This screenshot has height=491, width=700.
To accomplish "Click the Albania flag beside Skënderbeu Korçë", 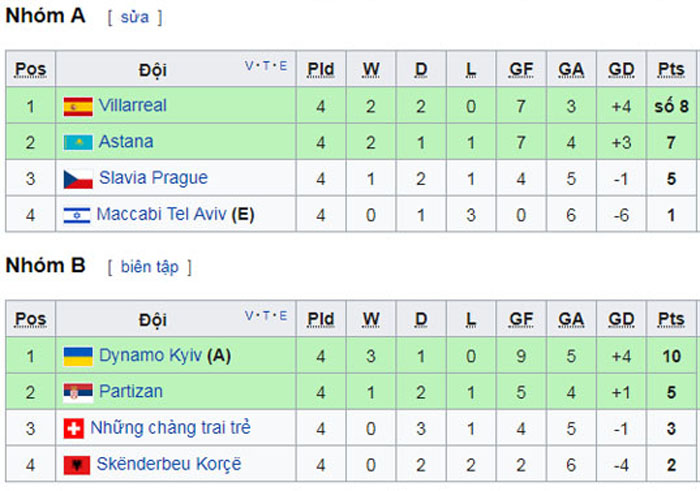I will (77, 465).
